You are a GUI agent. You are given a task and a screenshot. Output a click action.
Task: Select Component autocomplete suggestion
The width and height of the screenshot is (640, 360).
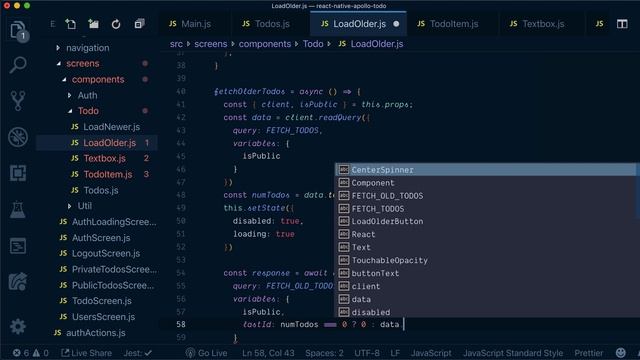[x=485, y=183]
